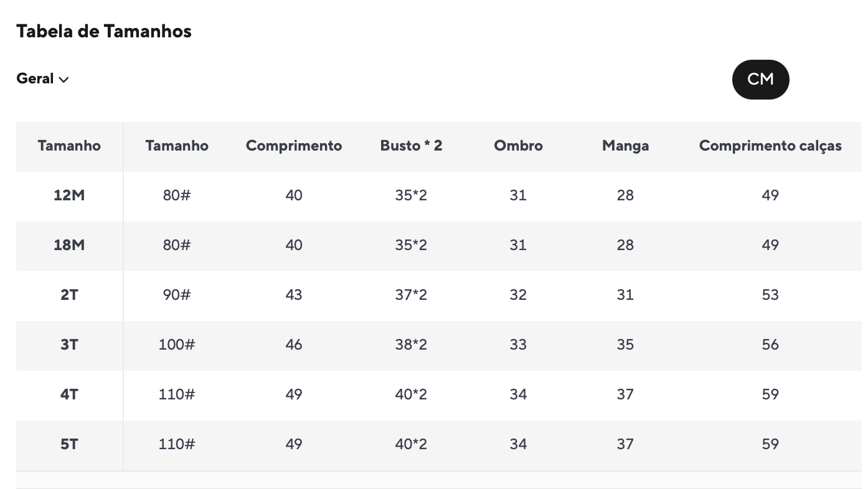868x489 pixels.
Task: Expand the Geral dropdown
Action: pos(42,79)
